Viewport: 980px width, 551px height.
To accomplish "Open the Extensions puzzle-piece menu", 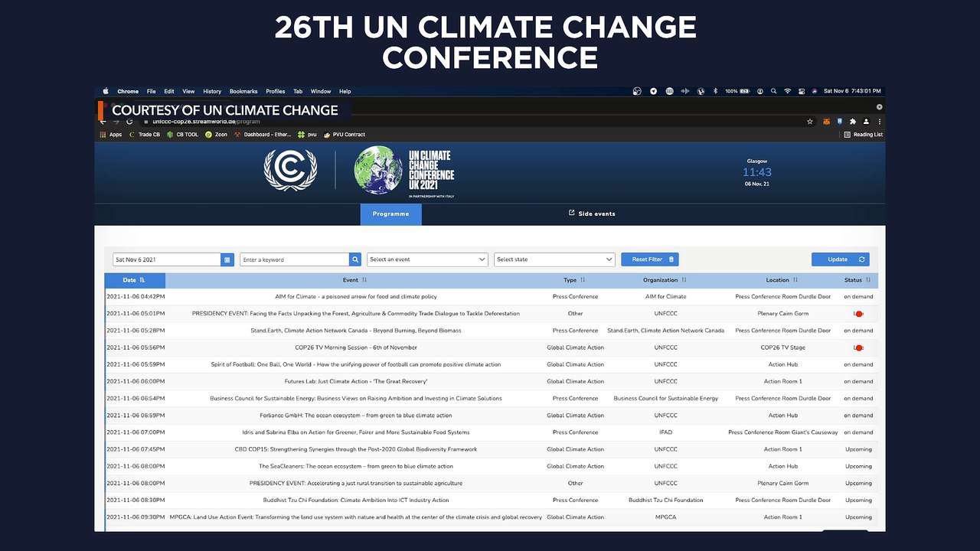I will (853, 121).
